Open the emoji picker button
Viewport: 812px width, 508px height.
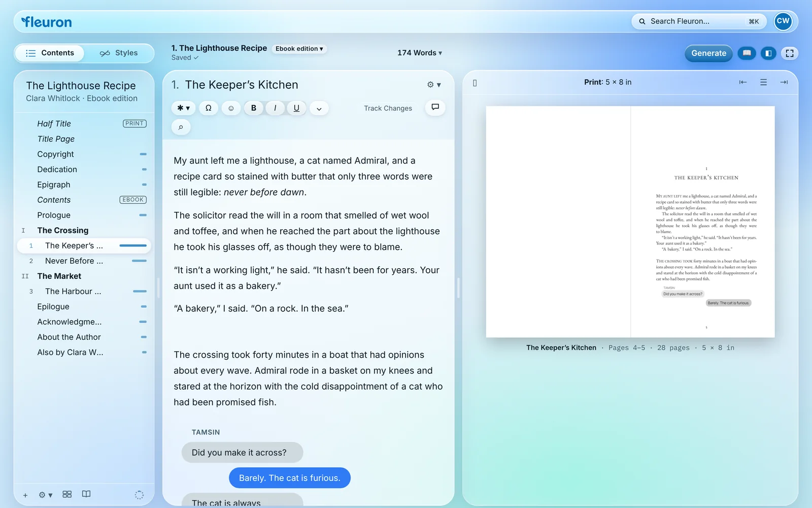(231, 108)
